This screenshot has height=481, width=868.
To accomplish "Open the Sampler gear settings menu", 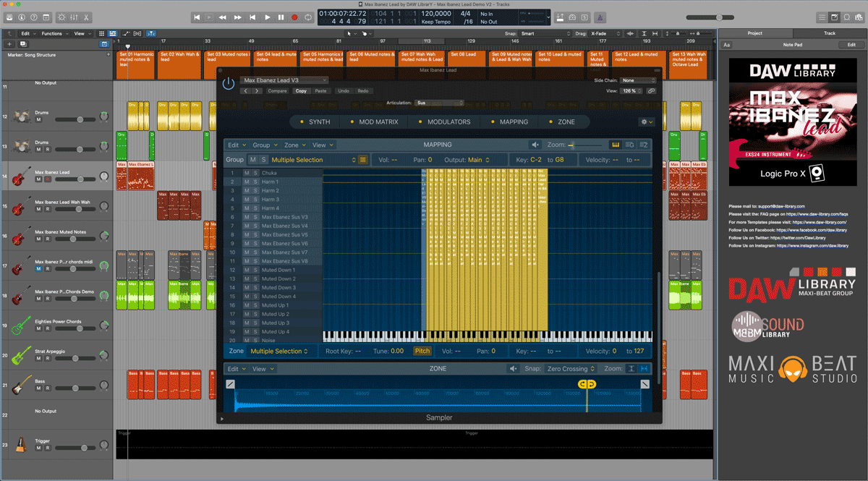I will [646, 122].
